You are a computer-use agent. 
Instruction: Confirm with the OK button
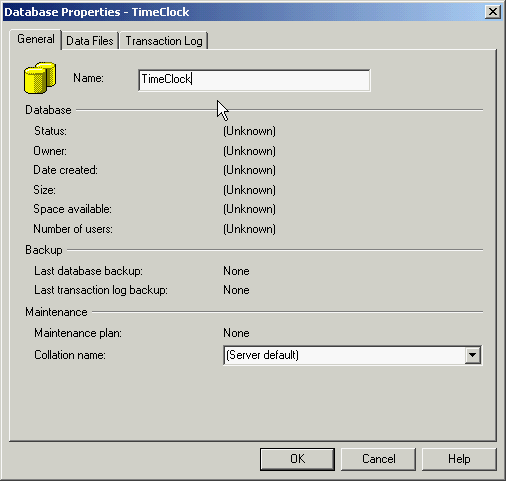point(297,459)
